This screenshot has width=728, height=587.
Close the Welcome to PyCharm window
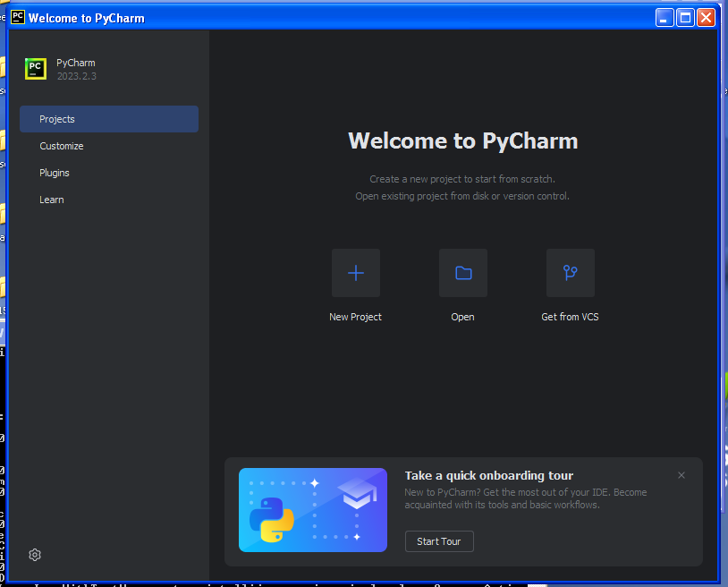click(707, 18)
